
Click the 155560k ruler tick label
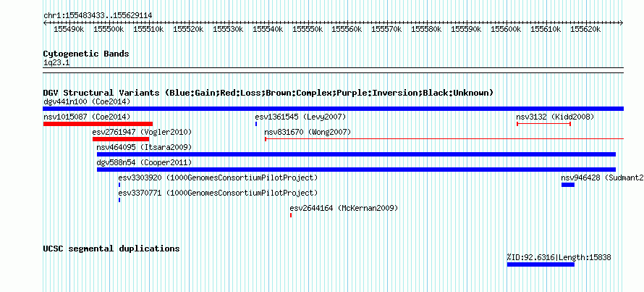[347, 29]
